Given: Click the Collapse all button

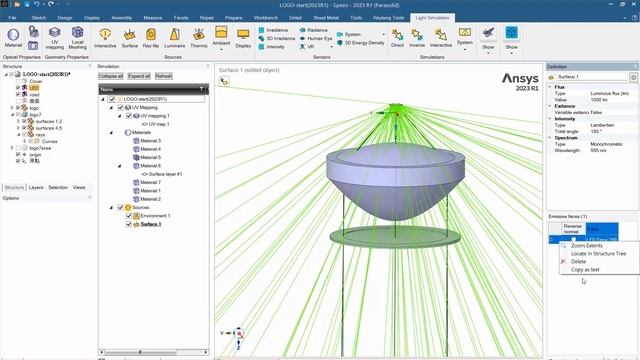Looking at the screenshot, I should 111,76.
